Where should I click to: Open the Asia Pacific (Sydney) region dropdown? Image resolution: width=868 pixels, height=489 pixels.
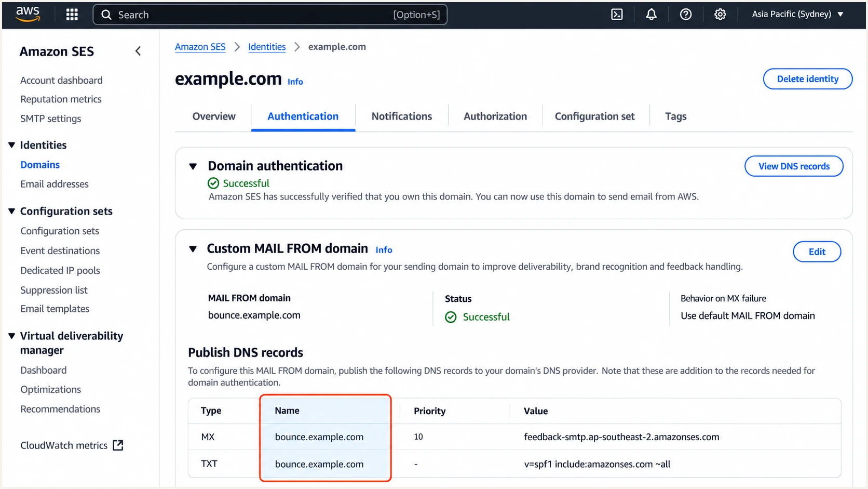click(797, 14)
